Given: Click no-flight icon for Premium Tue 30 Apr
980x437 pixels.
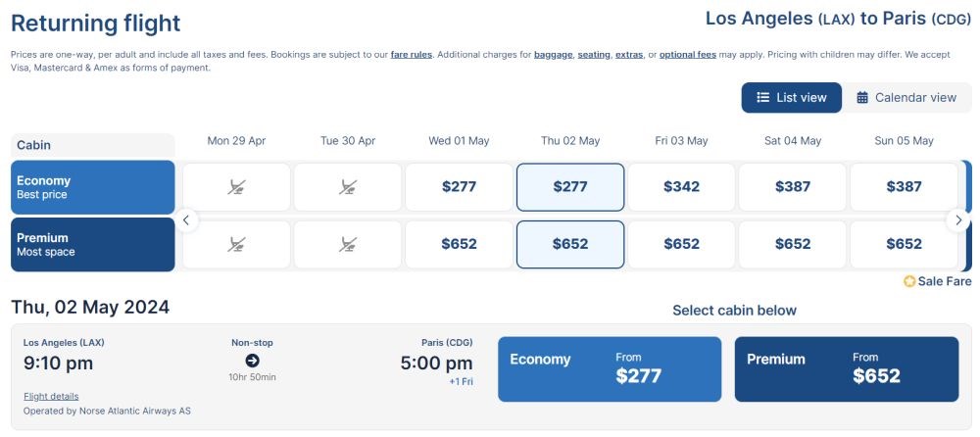Looking at the screenshot, I should [348, 244].
